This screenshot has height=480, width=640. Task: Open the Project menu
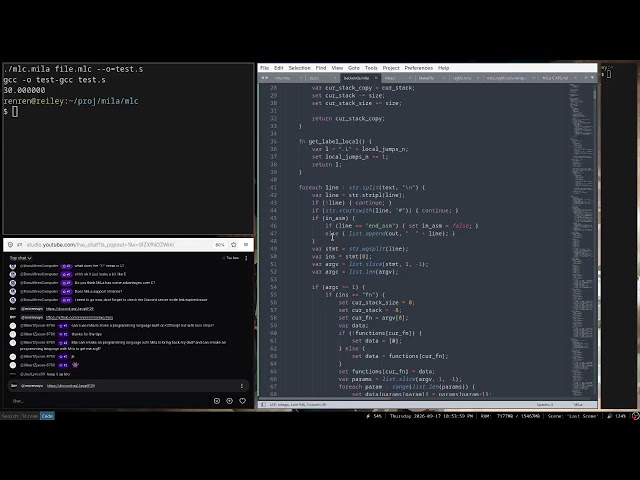[391, 68]
